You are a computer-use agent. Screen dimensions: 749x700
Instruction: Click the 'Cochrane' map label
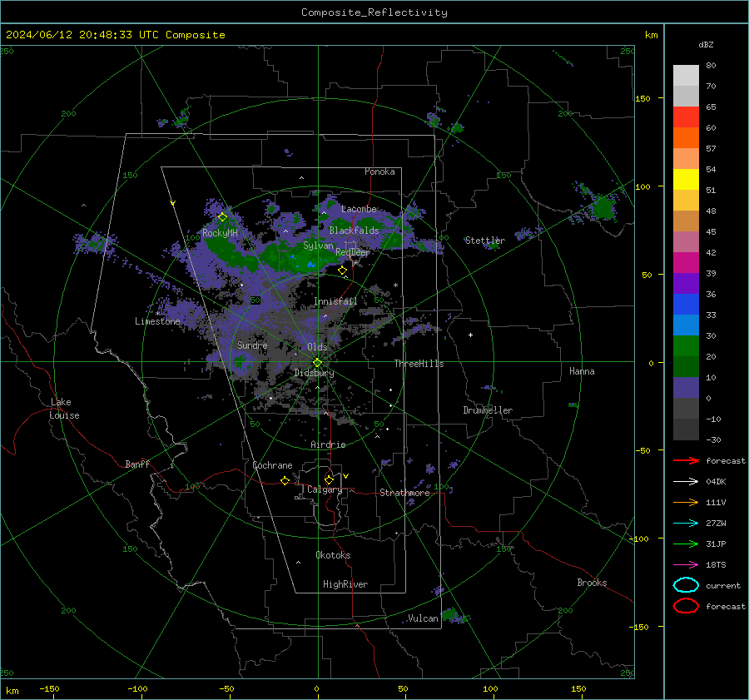(x=272, y=465)
